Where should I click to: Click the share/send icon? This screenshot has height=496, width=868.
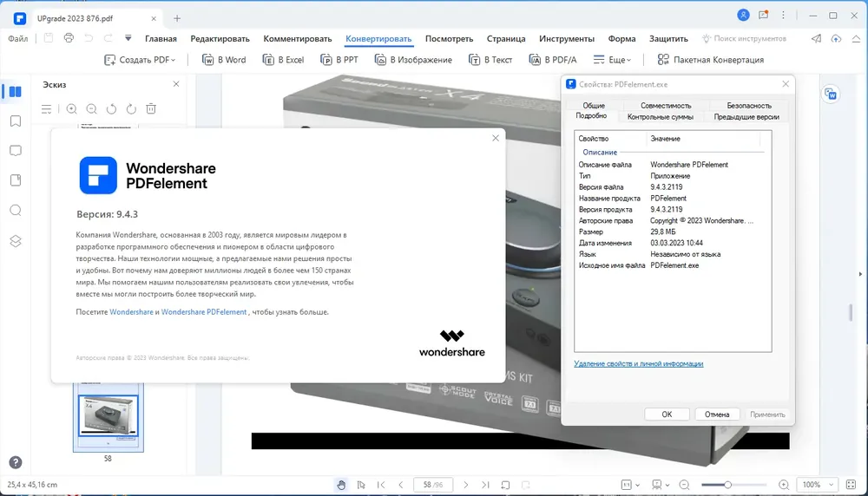816,39
